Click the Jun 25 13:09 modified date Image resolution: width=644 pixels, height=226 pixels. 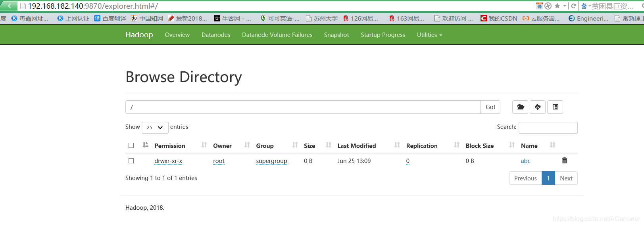point(354,161)
